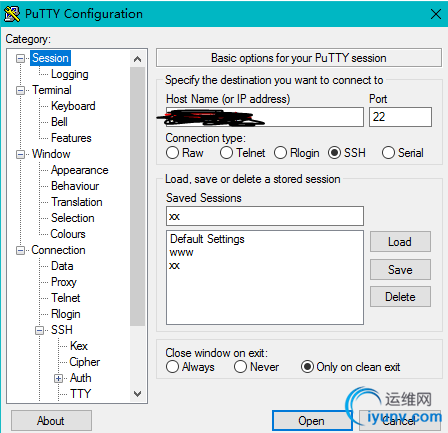Click the Saved Sessions name field
The image size is (448, 433).
coord(265,216)
